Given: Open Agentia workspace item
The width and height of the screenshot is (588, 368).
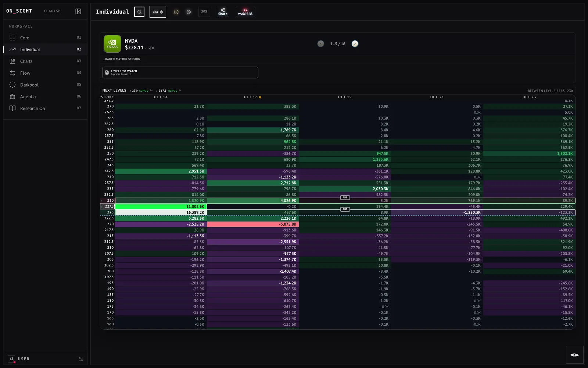Looking at the screenshot, I should (x=45, y=96).
